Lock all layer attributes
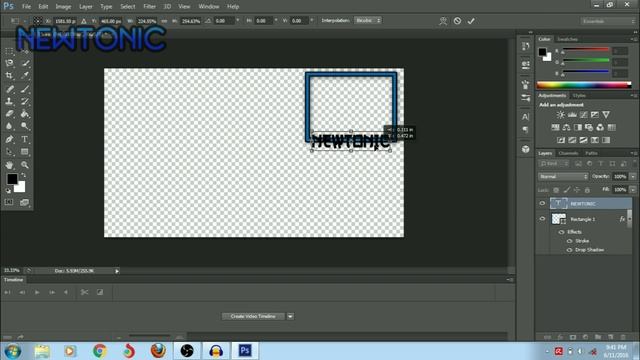 (x=587, y=190)
